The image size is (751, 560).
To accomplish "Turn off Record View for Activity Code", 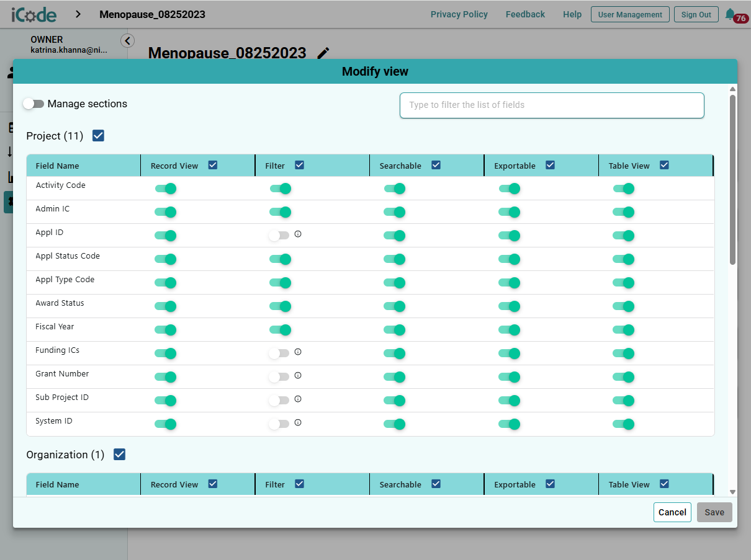I will pos(166,189).
